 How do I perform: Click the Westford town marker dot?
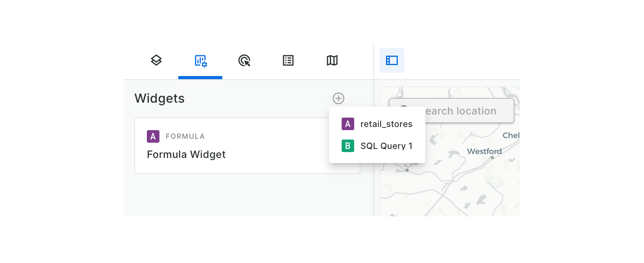[x=492, y=158]
